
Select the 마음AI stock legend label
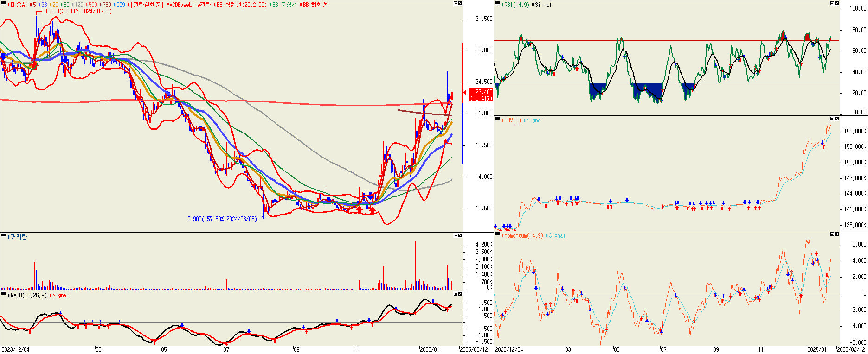pos(19,5)
